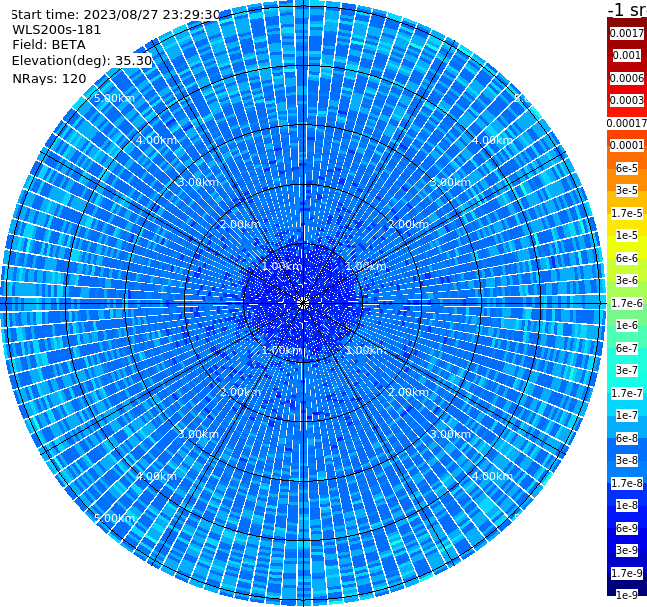Select the 0.0006 colorbar value
Image resolution: width=647 pixels, height=607 pixels.
pyautogui.click(x=627, y=78)
